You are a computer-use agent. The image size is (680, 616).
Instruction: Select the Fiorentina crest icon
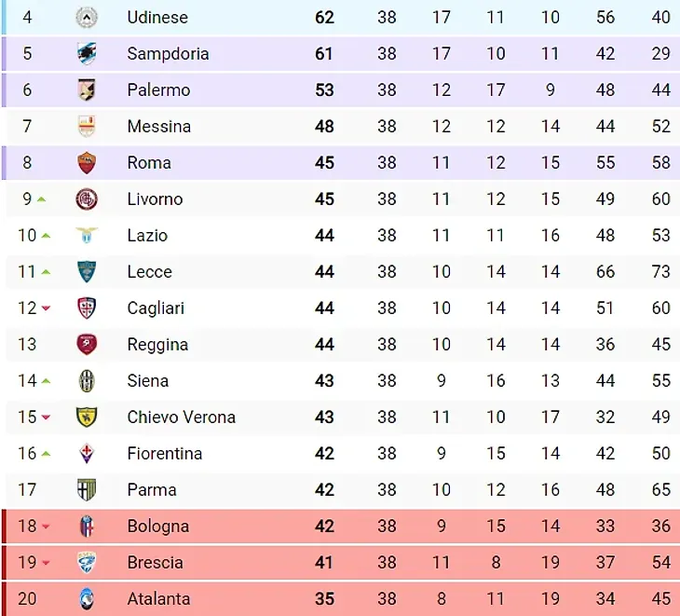coord(87,453)
